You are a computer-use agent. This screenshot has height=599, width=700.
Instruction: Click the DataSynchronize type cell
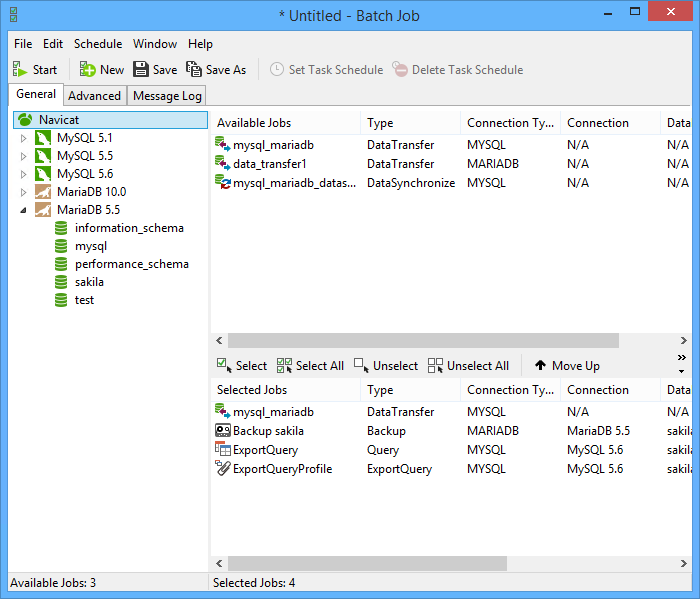(411, 183)
